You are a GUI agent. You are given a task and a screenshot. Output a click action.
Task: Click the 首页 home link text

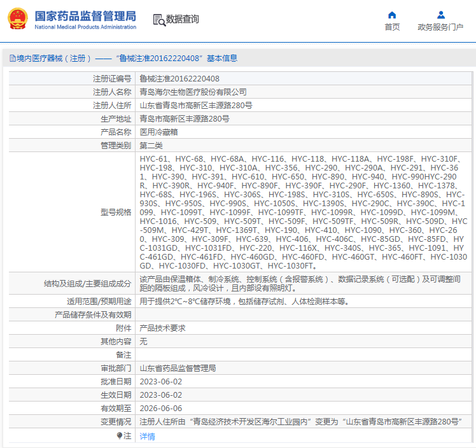(x=392, y=27)
